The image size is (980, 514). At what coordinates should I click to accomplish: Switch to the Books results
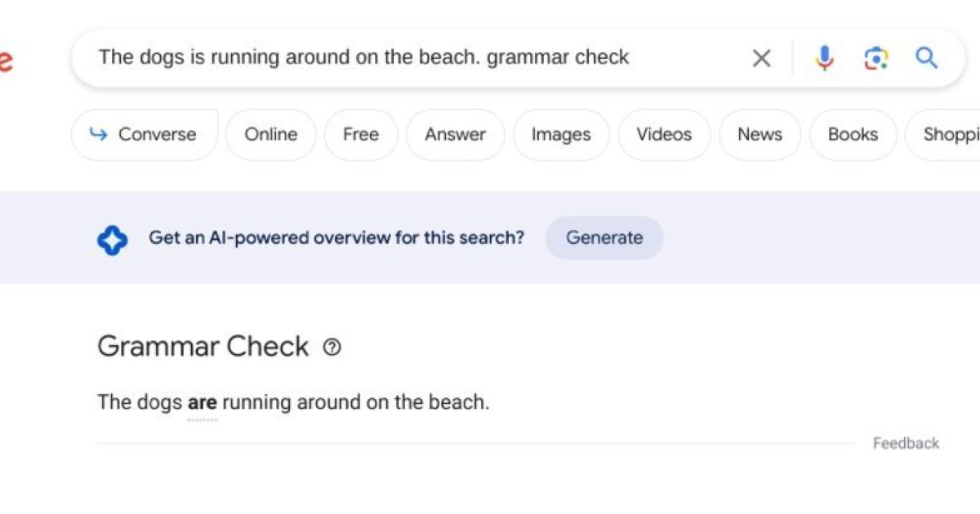853,135
